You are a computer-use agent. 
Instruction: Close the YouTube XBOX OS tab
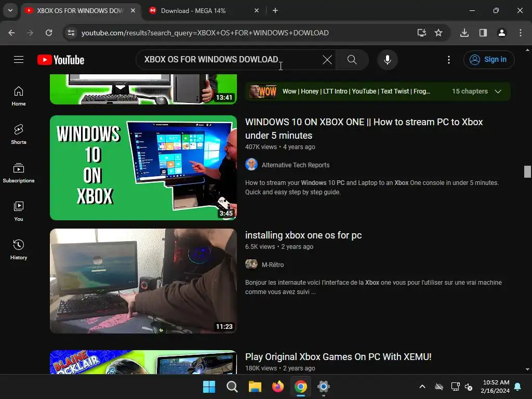[x=133, y=10]
